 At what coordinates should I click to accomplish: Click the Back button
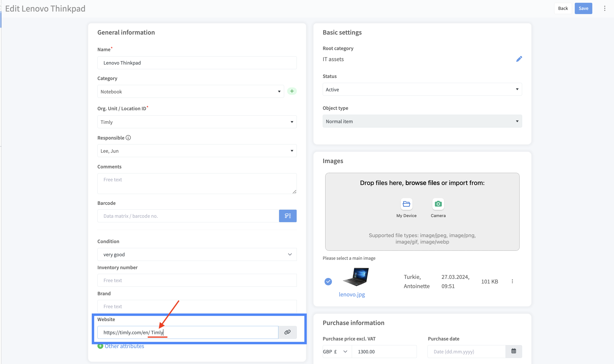(x=563, y=8)
